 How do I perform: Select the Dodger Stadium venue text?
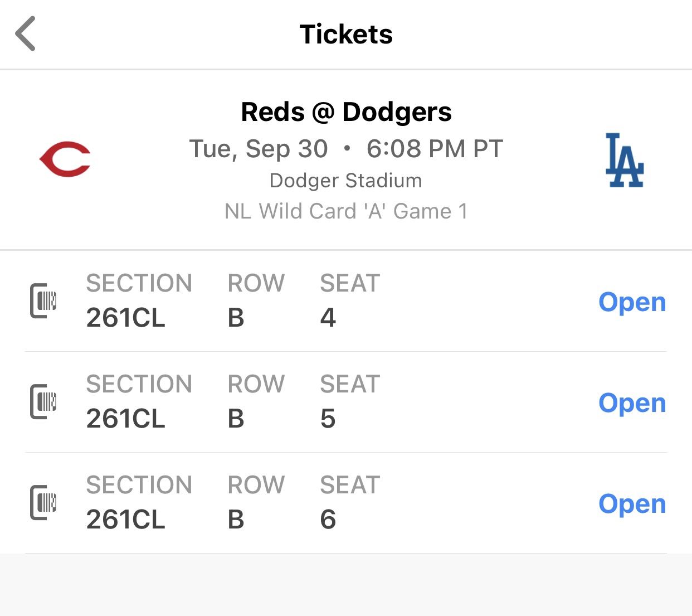coord(346,181)
